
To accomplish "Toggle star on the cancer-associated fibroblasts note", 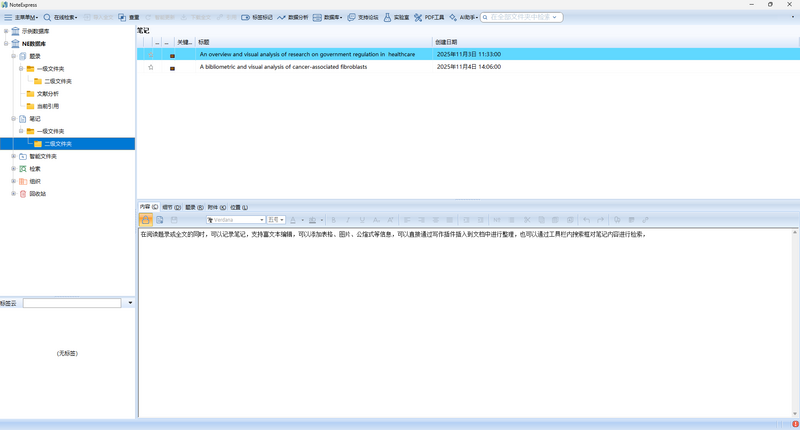I will [x=151, y=67].
